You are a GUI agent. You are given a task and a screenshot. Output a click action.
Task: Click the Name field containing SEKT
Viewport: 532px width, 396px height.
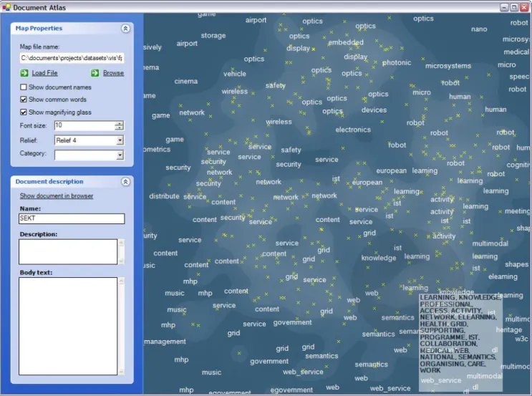[72, 218]
